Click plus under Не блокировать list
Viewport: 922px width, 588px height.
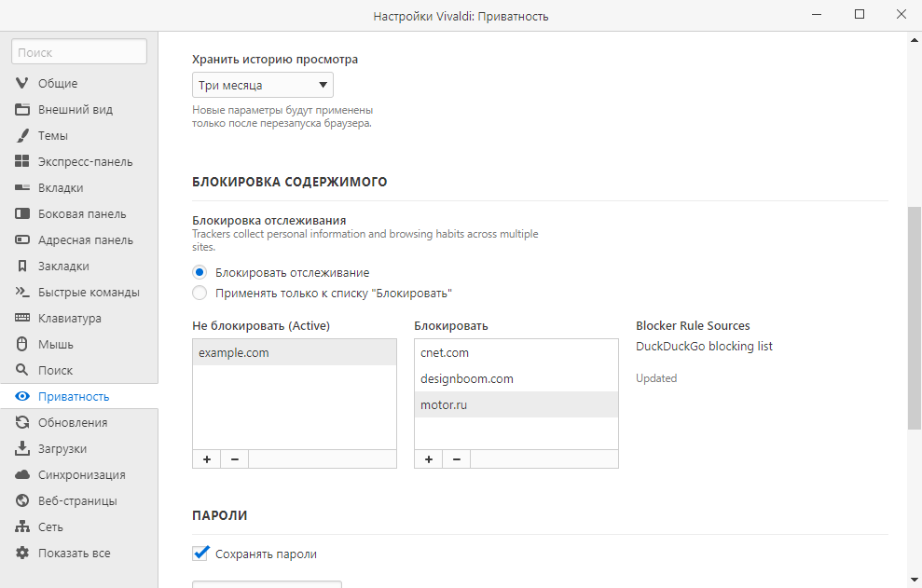(206, 459)
